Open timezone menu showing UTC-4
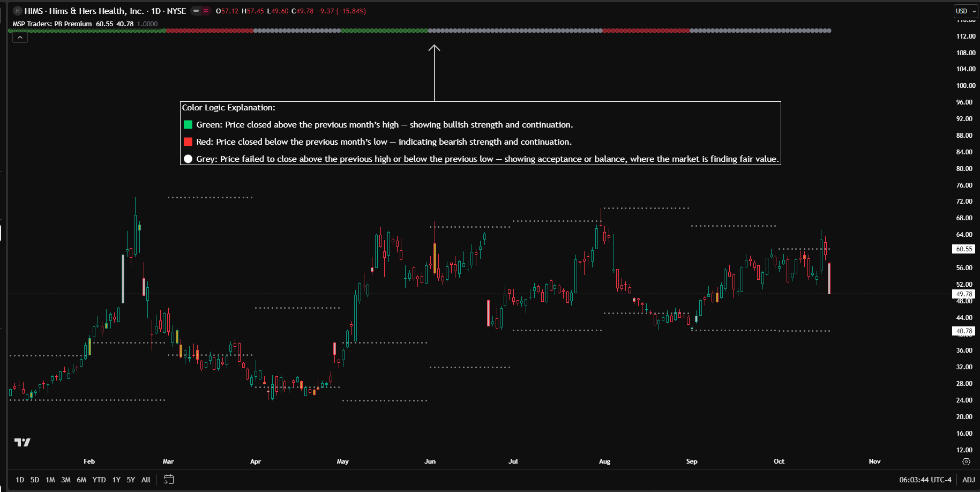980x492 pixels. (x=925, y=480)
